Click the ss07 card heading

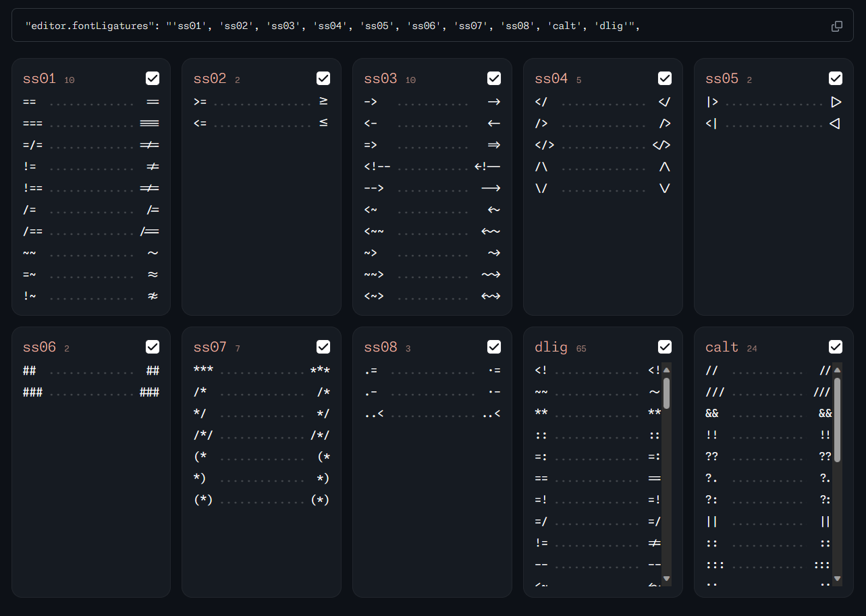point(210,347)
